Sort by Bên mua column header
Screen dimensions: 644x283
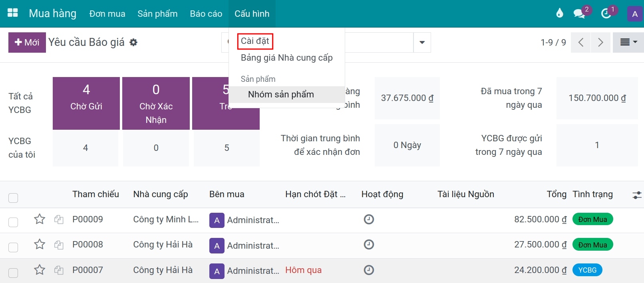tap(227, 194)
